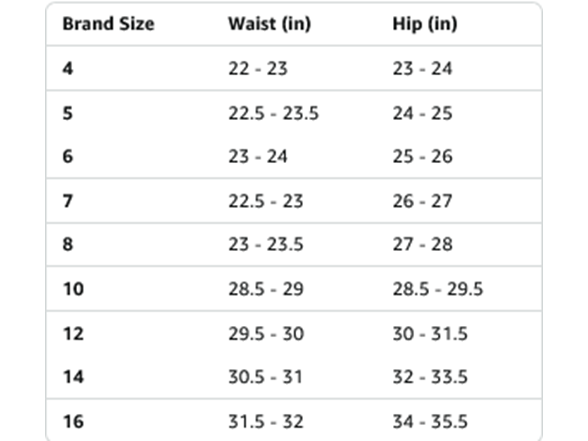Click waist value 22 - 23
This screenshot has height=441, width=588.
tap(258, 69)
